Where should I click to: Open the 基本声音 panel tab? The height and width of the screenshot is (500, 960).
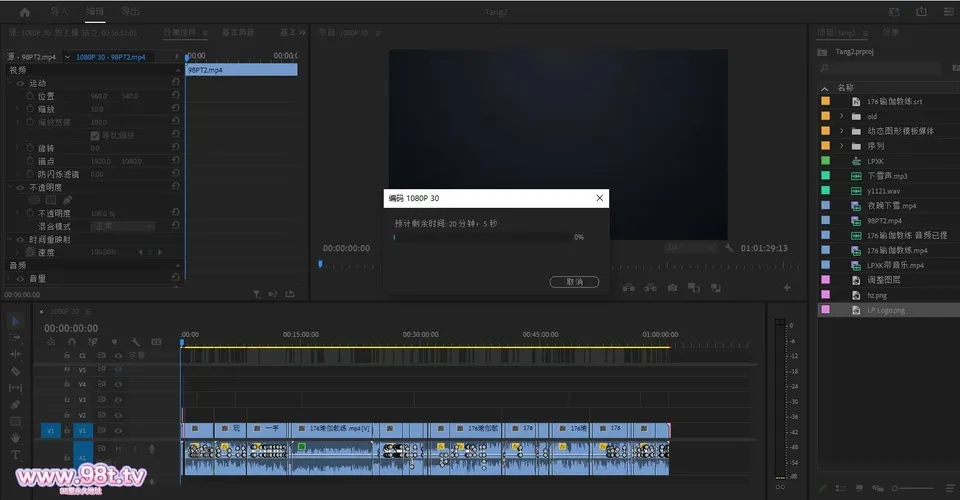point(238,32)
